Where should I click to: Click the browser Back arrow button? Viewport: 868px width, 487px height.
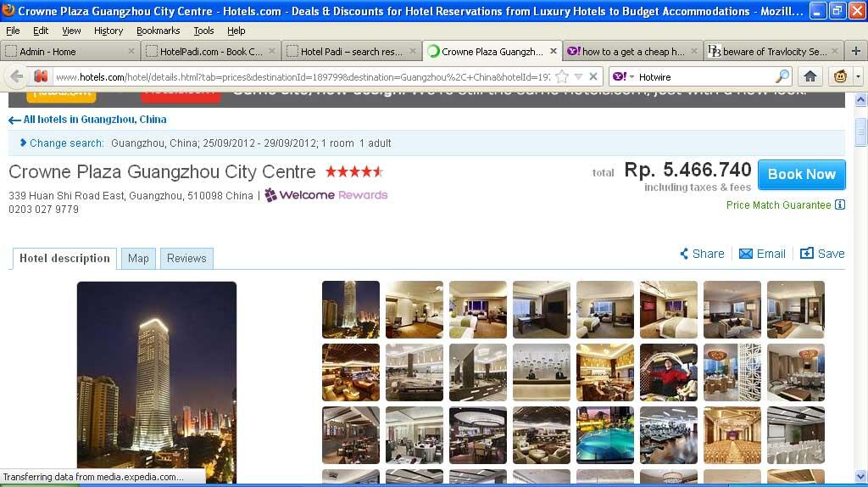pyautogui.click(x=17, y=76)
